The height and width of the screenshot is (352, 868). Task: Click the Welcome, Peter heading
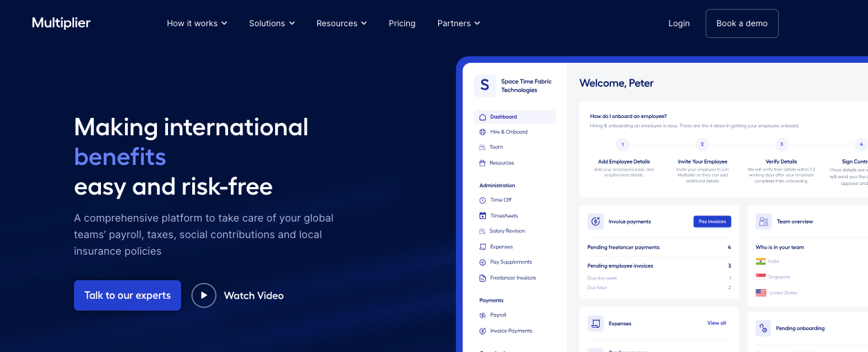[616, 84]
